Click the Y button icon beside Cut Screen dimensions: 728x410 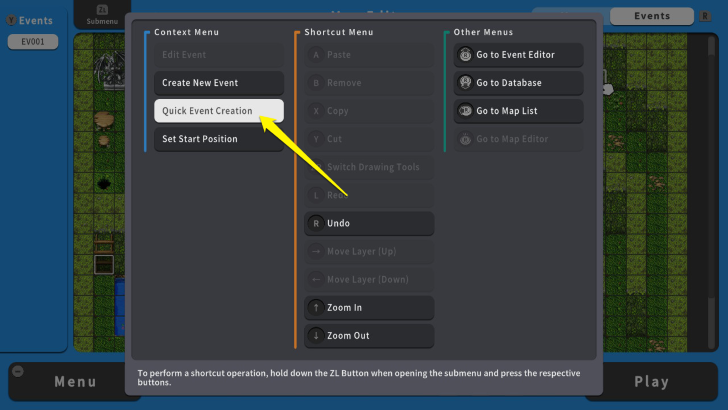[316, 139]
